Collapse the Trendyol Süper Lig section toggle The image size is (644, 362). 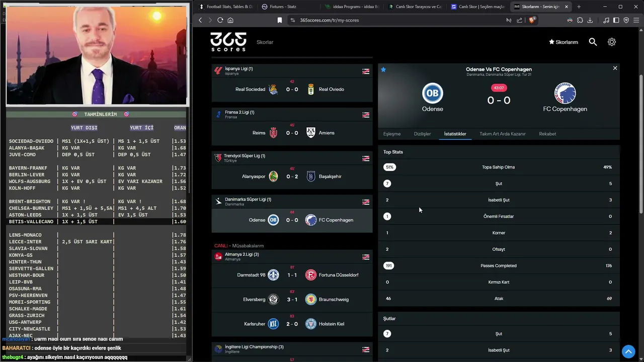click(x=366, y=158)
